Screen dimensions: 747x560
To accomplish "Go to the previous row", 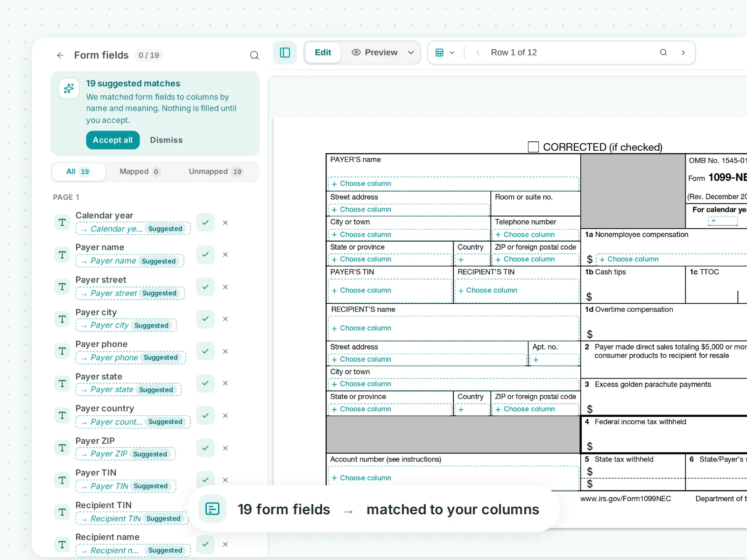I will [478, 52].
